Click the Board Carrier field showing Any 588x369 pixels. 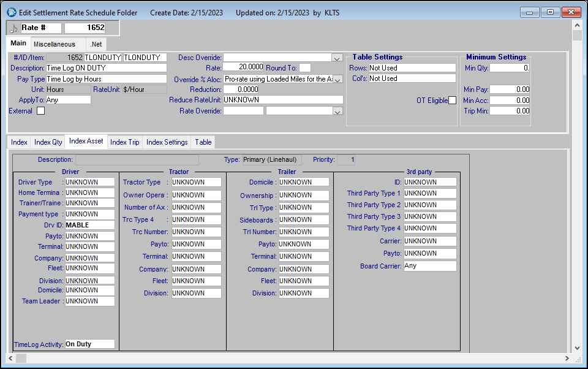(430, 266)
